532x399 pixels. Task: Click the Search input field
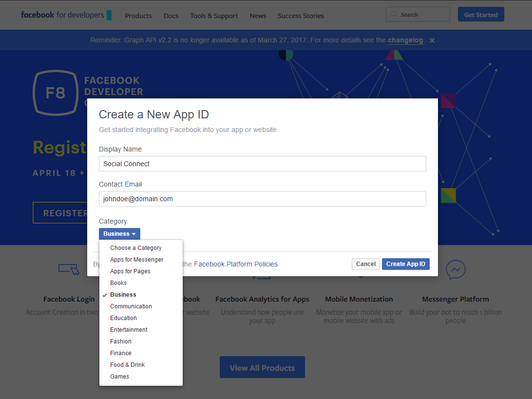(418, 14)
